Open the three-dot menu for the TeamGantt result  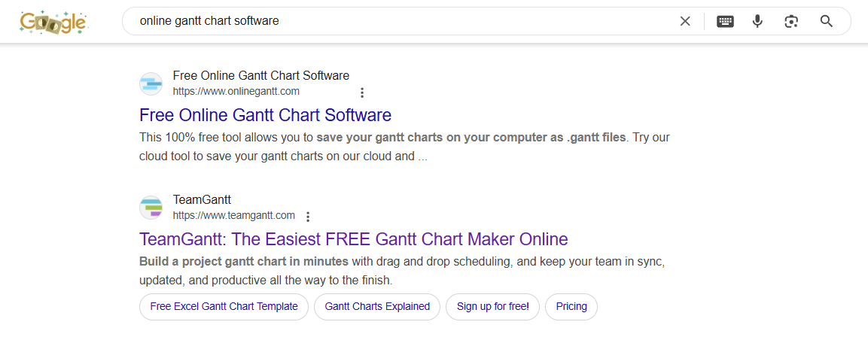309,217
